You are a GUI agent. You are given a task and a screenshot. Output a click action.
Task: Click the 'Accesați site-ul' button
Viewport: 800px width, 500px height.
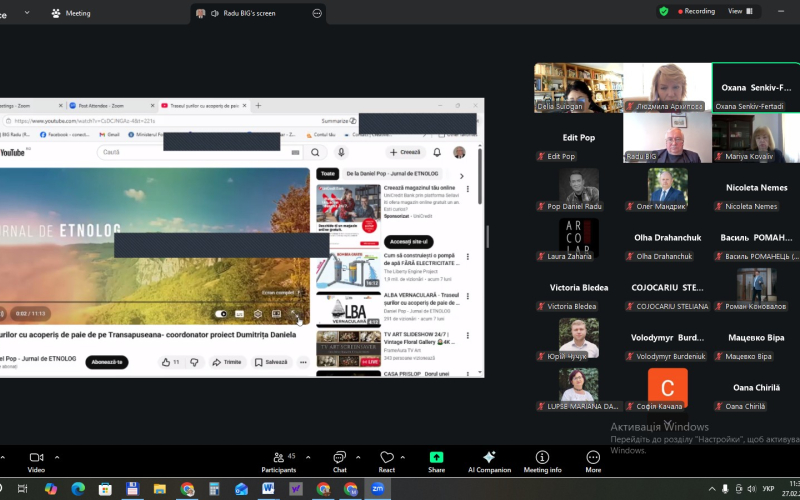pos(408,242)
